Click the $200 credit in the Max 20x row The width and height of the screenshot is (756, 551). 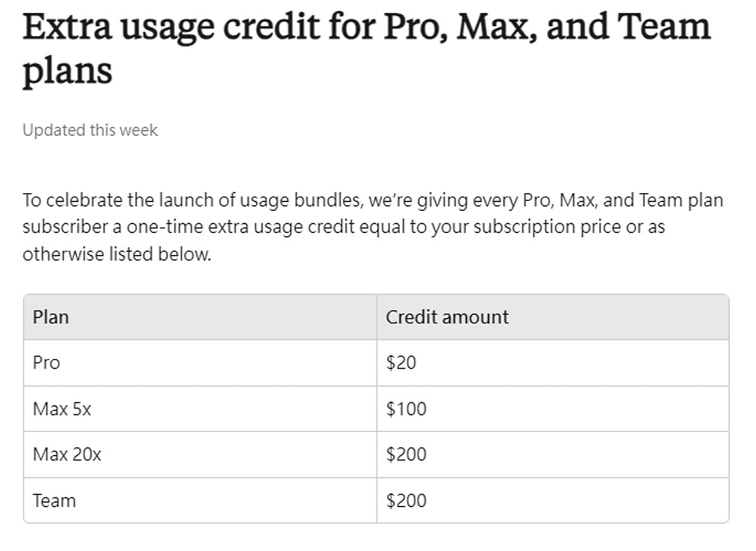point(406,455)
